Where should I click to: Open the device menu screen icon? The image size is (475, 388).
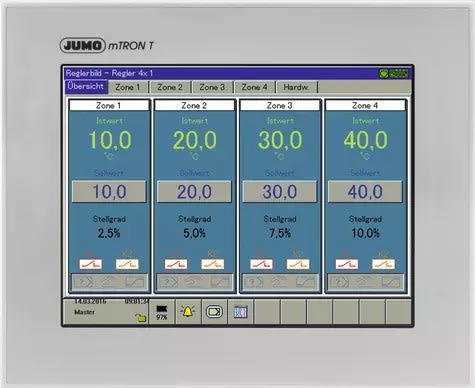[x=214, y=312]
